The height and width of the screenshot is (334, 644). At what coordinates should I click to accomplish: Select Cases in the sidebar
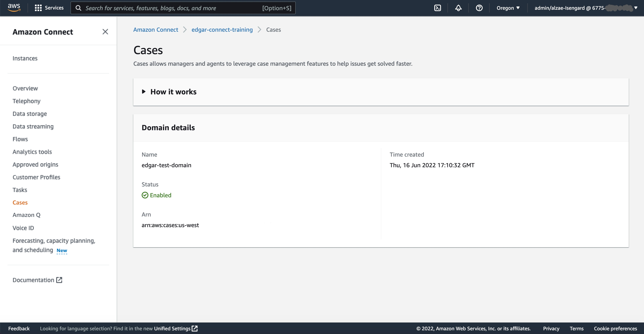tap(20, 202)
